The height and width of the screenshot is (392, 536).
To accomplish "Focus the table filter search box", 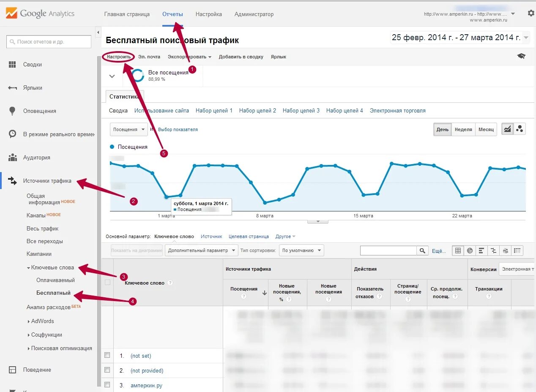I will coord(388,251).
